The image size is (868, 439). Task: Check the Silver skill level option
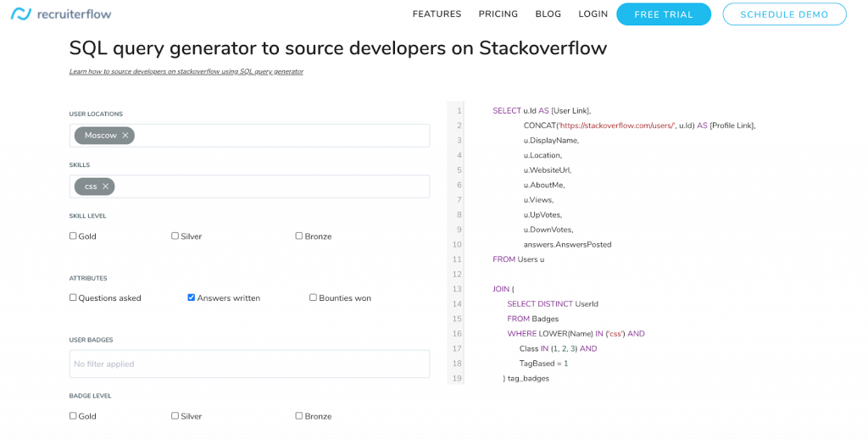click(175, 236)
